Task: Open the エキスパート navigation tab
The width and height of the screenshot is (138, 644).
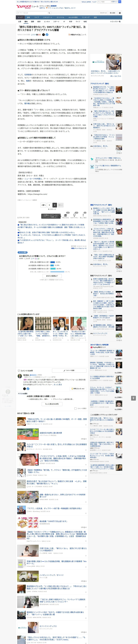Action: [48, 17]
